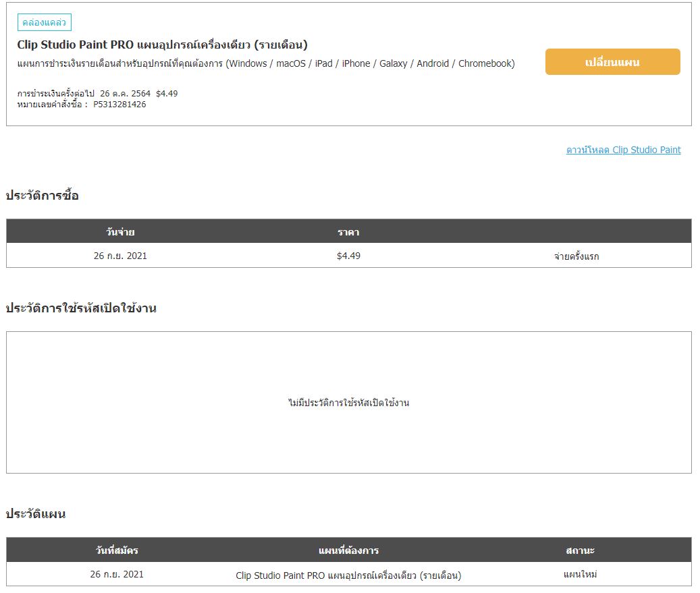Click the วันที่สมัคร column header

pos(117,550)
